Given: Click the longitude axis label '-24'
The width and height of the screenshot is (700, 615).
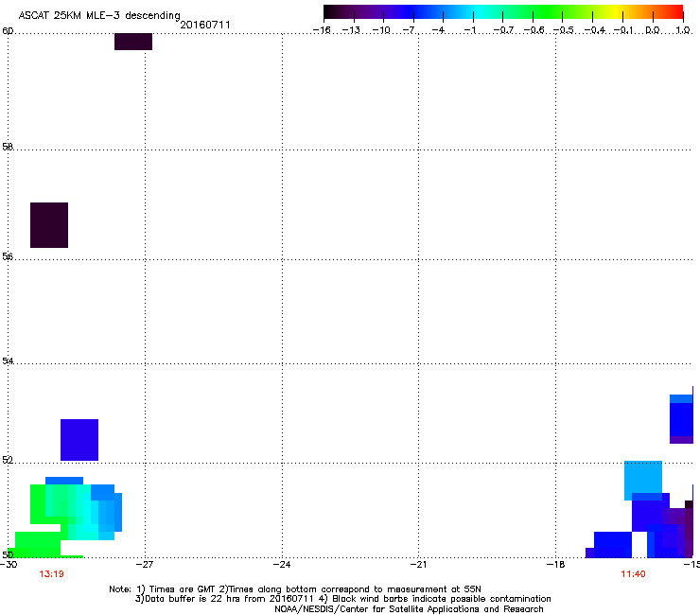Looking at the screenshot, I should coord(282,565).
